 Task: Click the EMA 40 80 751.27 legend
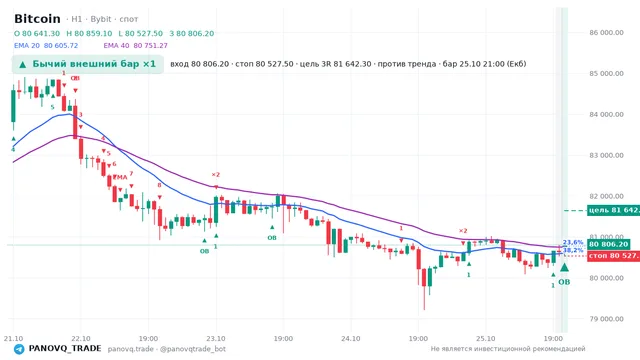coord(136,46)
